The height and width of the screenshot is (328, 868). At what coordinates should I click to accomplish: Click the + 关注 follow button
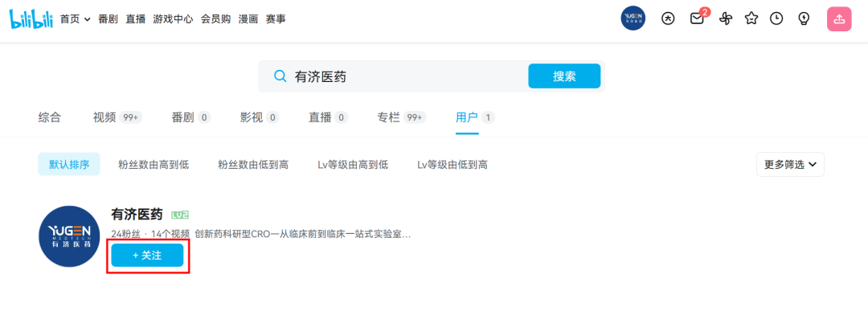tap(147, 256)
